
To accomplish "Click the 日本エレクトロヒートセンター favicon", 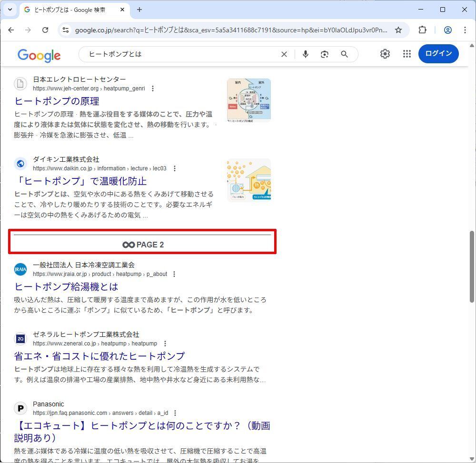I will (20, 83).
